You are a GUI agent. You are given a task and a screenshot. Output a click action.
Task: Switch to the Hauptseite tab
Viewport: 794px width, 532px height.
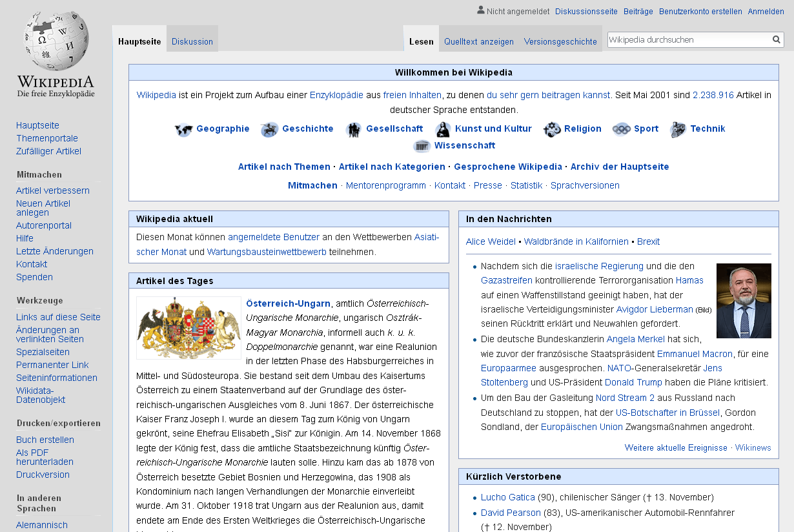[x=139, y=41]
